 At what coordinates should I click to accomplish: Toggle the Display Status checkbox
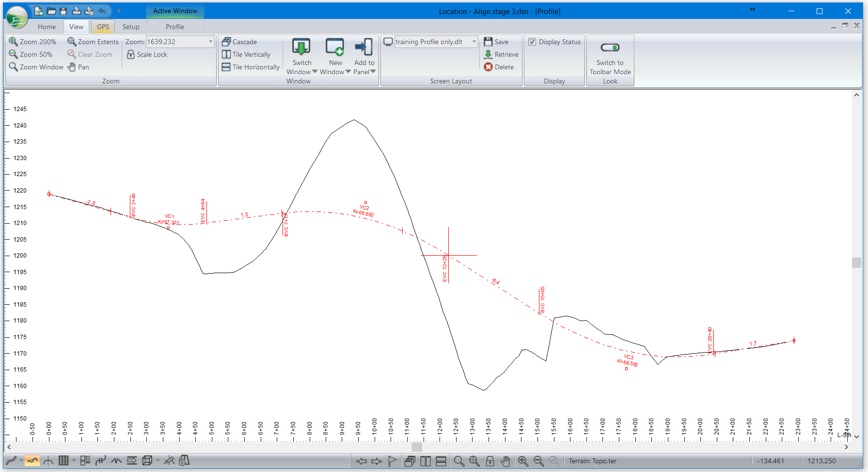tap(532, 42)
